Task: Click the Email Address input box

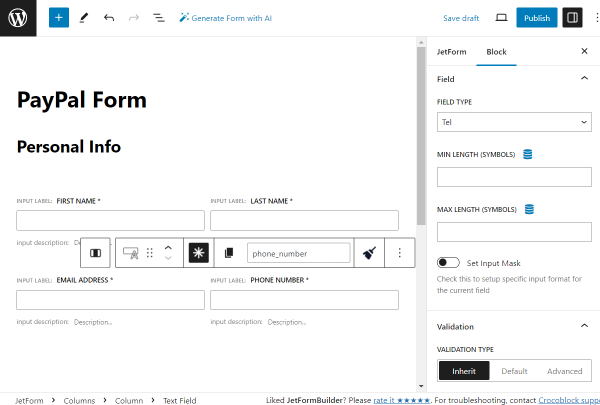Action: point(110,300)
